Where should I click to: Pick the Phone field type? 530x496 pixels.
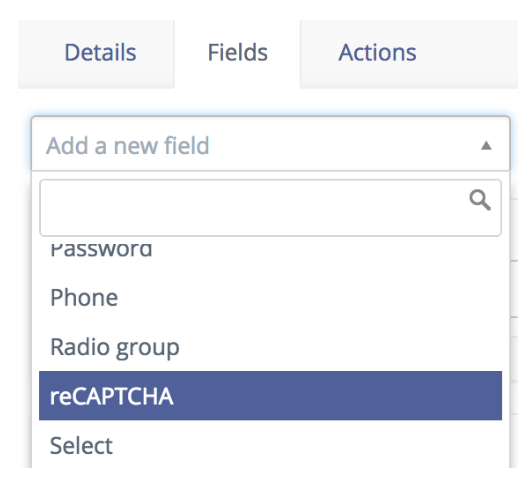point(270,298)
